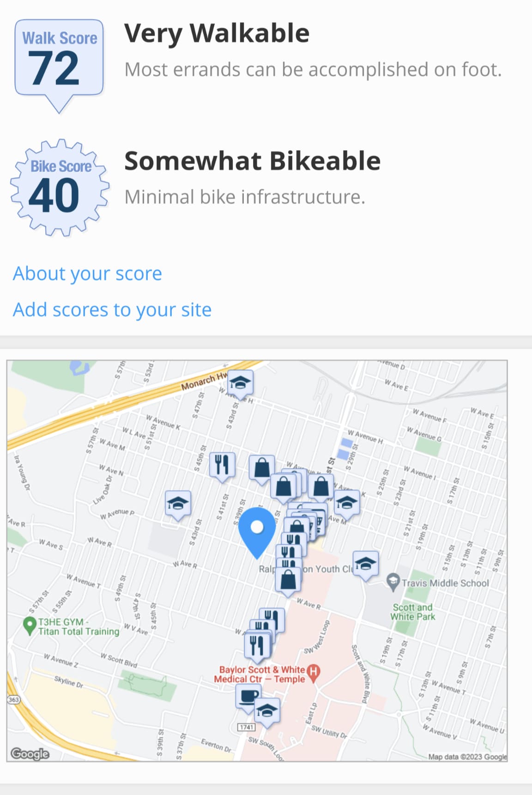Click the Bike Score 40 badge
Screen dimensions: 532x795
pos(60,188)
